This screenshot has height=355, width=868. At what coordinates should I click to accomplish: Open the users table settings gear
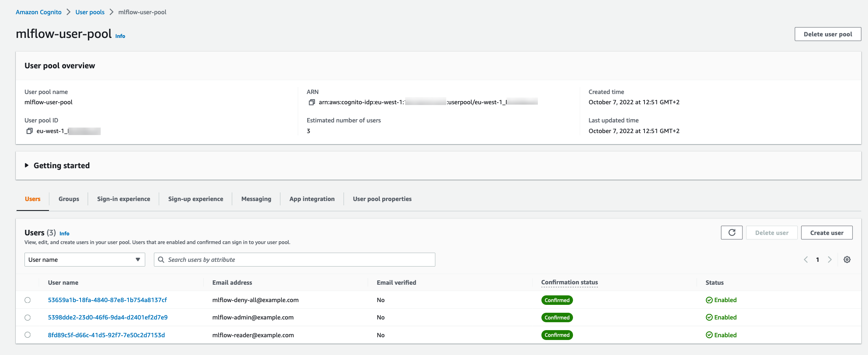(x=847, y=259)
